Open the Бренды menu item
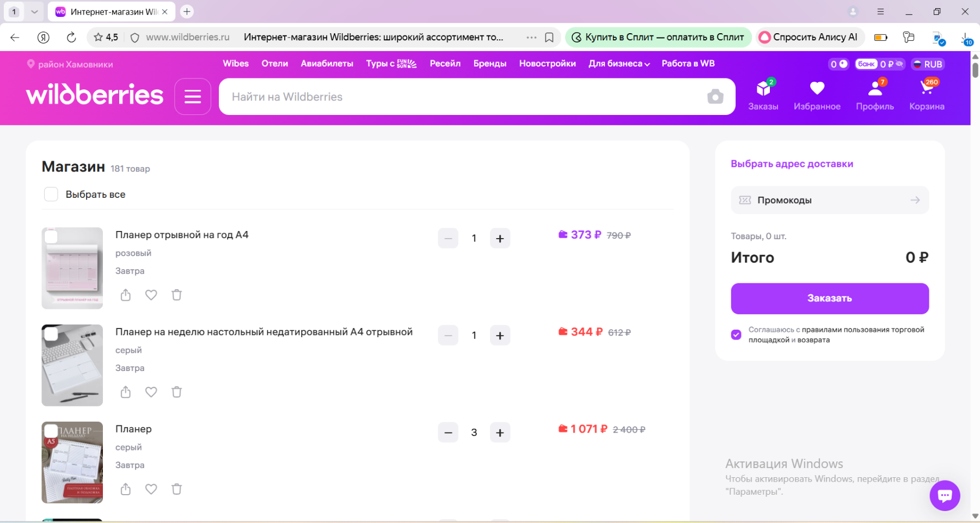 coord(489,64)
